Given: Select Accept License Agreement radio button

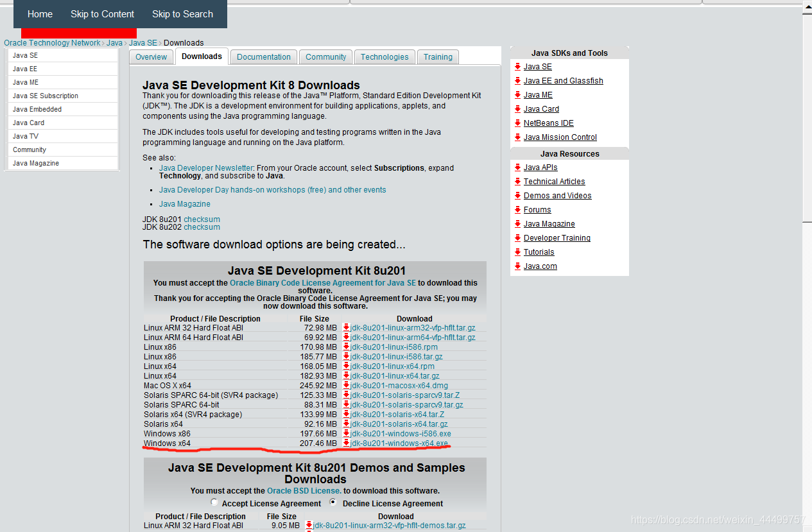Looking at the screenshot, I should (x=214, y=502).
